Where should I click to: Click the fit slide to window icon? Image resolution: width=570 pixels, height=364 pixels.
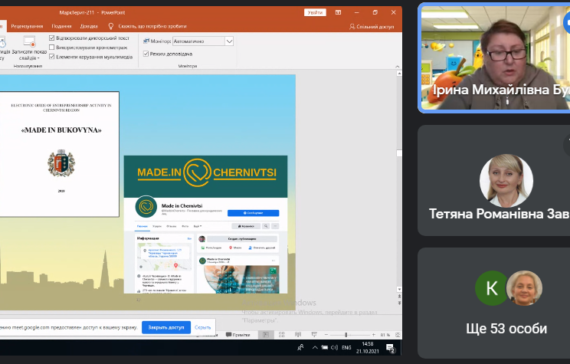coord(398,335)
